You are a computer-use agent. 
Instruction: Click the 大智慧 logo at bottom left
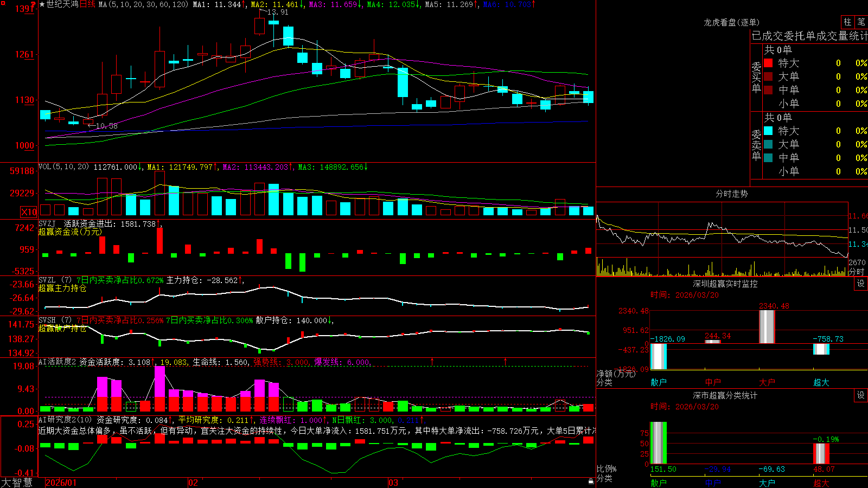[x=16, y=483]
